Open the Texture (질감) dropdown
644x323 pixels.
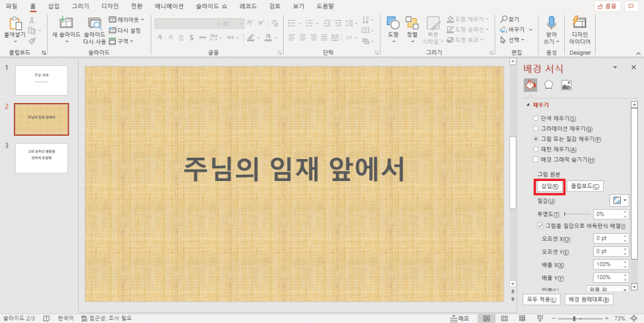619,200
